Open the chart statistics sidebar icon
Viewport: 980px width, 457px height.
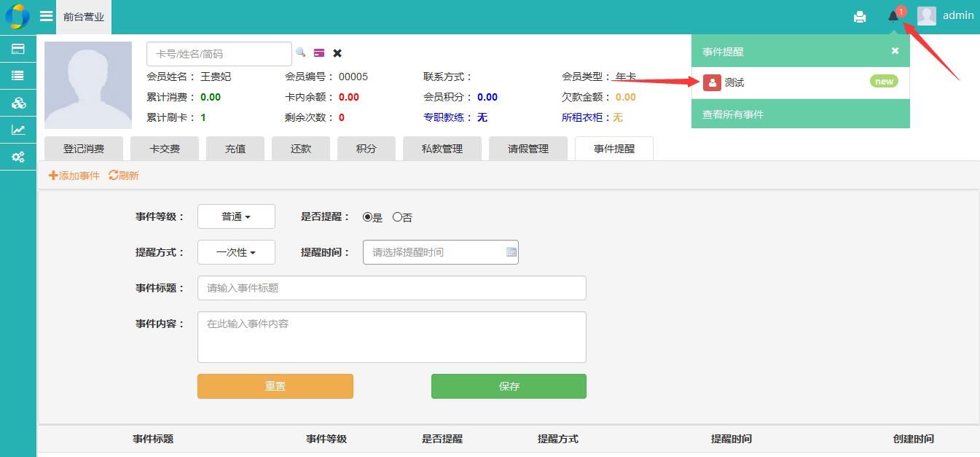pyautogui.click(x=18, y=130)
